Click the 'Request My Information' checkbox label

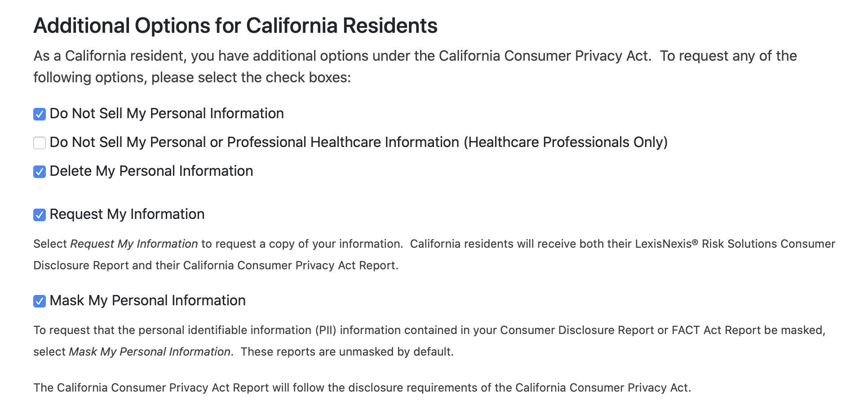(127, 214)
